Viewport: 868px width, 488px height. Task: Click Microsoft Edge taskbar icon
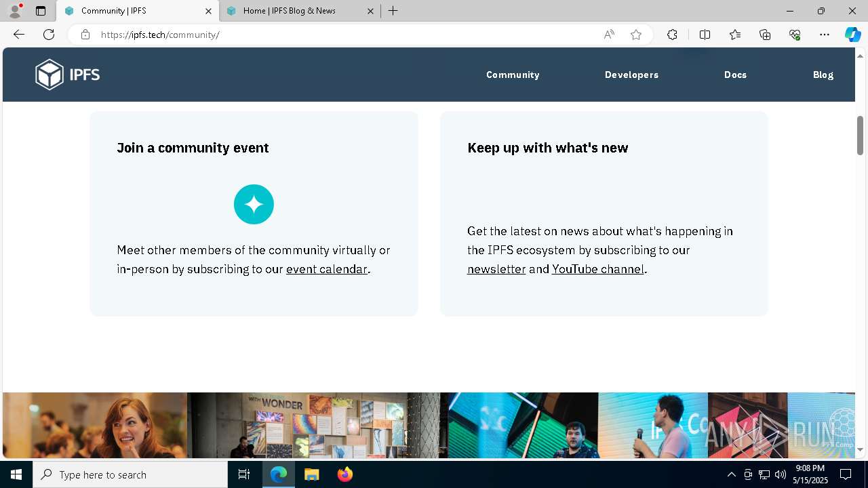tap(279, 474)
